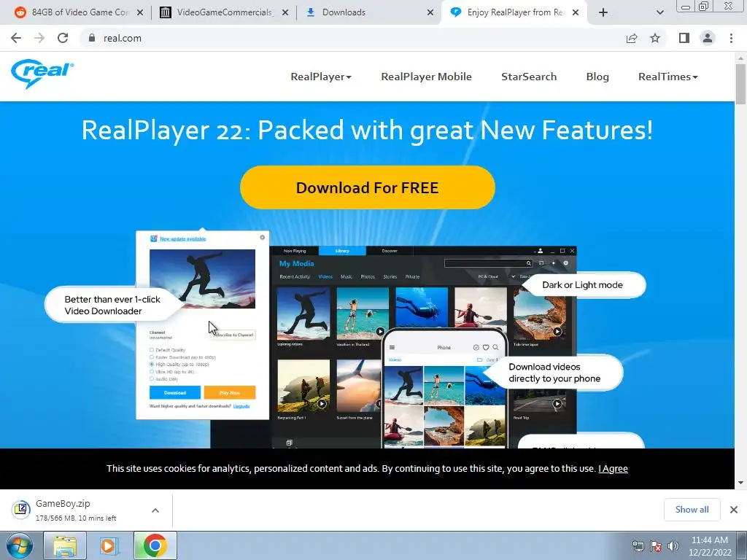Click the scrollbar down arrow

[x=740, y=483]
